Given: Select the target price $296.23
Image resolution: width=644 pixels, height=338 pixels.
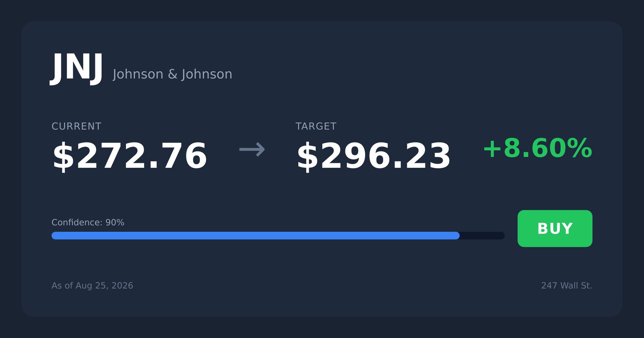Looking at the screenshot, I should pyautogui.click(x=374, y=157).
